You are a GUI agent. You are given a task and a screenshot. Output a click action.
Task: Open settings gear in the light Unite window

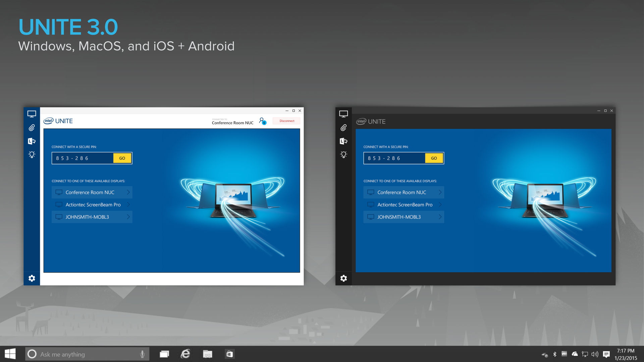click(x=32, y=278)
